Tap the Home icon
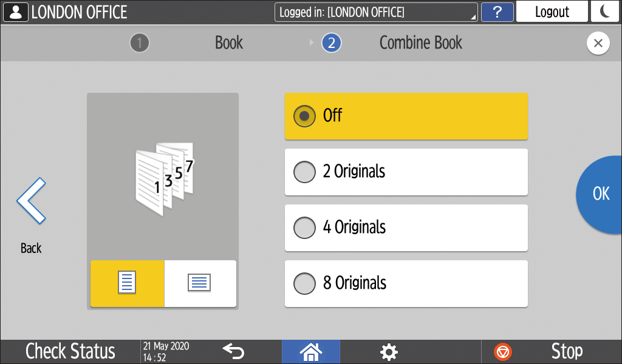The height and width of the screenshot is (364, 622). click(311, 351)
